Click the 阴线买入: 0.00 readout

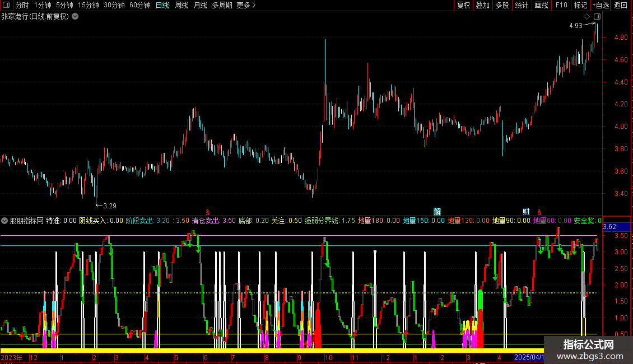(101, 221)
